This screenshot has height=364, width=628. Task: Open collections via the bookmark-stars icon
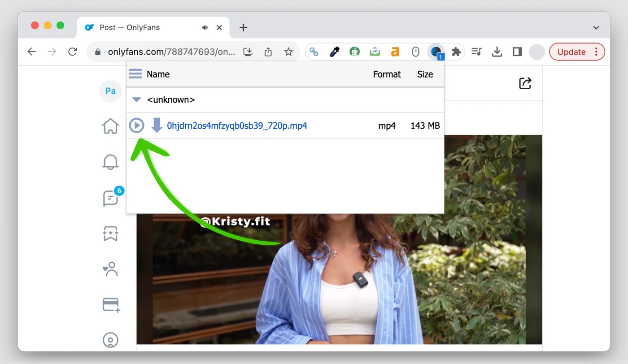tap(110, 233)
